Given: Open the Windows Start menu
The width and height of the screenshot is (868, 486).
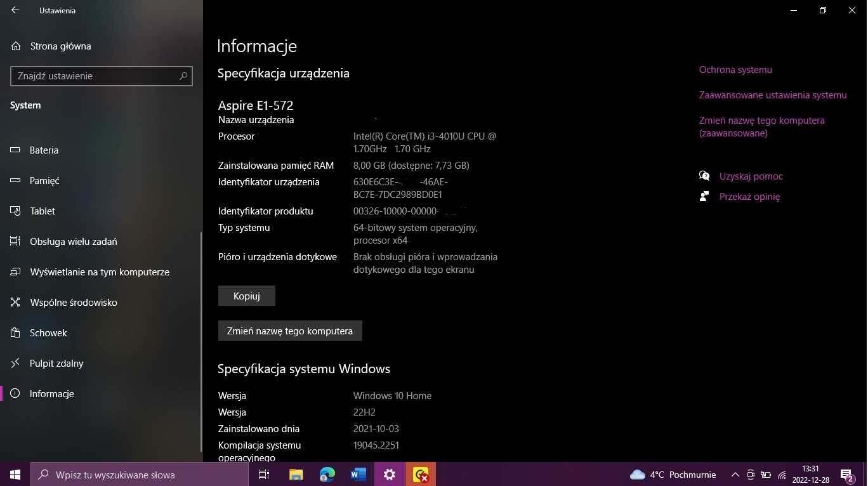Looking at the screenshot, I should (15, 474).
